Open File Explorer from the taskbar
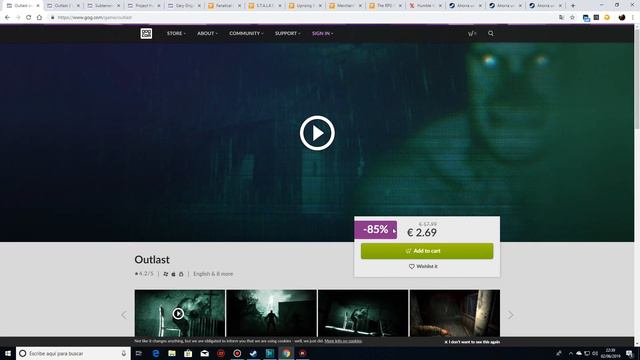The width and height of the screenshot is (640, 360). point(172,353)
